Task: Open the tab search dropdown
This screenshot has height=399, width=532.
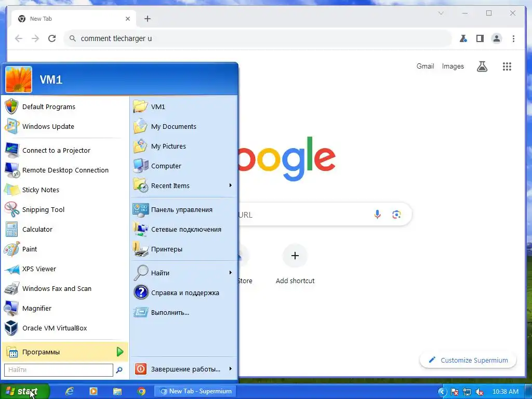Action: coord(441,13)
